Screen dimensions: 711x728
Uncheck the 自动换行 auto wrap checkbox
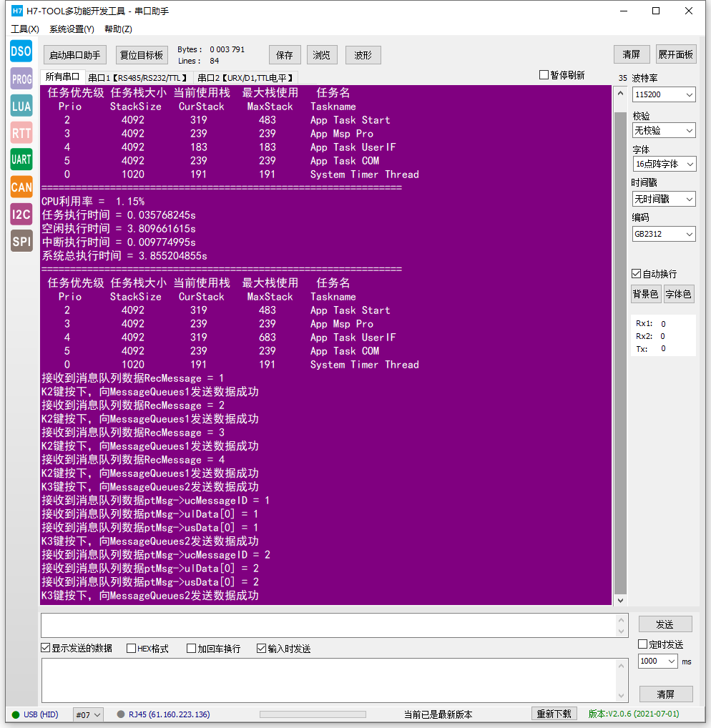[636, 273]
